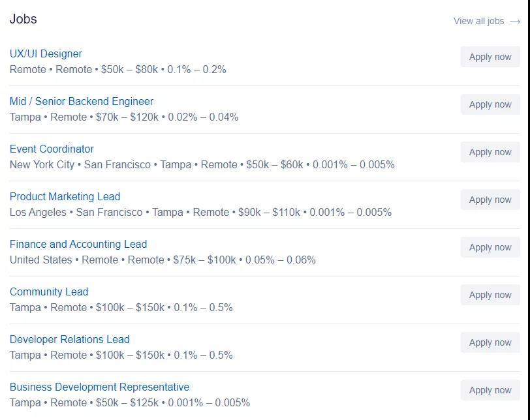Open the Event Coordinator job listing
Image resolution: width=530 pixels, height=420 pixels.
tap(52, 149)
